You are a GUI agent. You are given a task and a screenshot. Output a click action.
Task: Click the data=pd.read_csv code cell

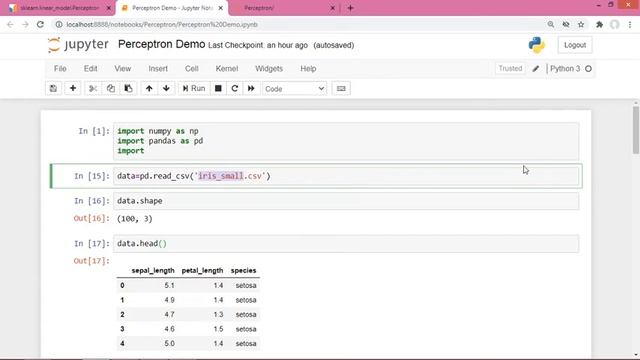pos(346,176)
